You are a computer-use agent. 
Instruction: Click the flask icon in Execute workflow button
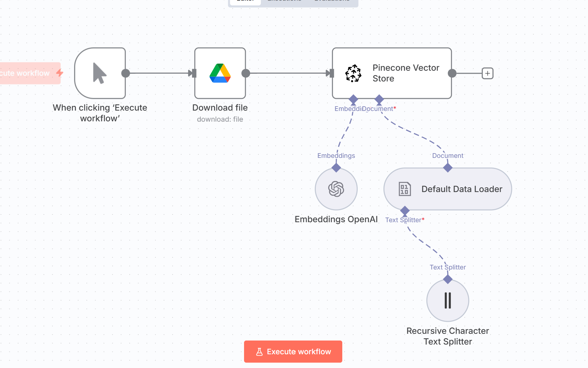pos(259,352)
